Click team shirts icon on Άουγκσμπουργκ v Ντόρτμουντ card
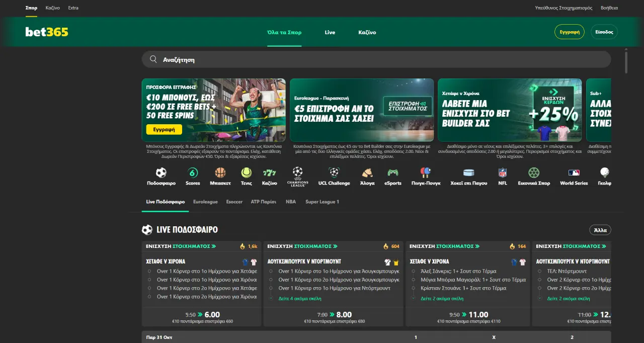This screenshot has width=644, height=343. 391,262
